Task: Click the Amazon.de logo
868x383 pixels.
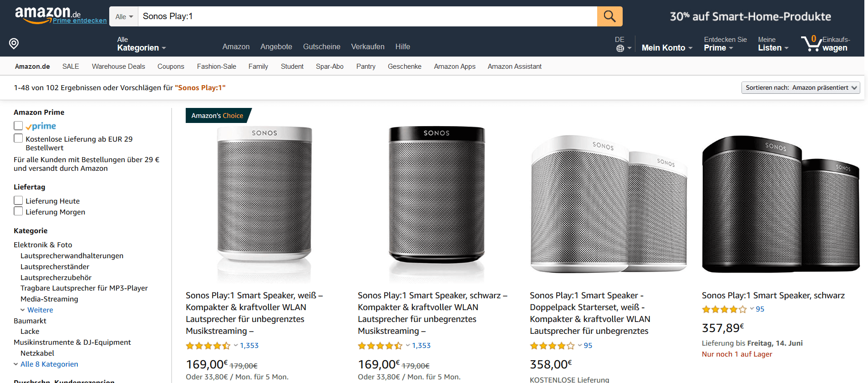Action: click(x=43, y=14)
